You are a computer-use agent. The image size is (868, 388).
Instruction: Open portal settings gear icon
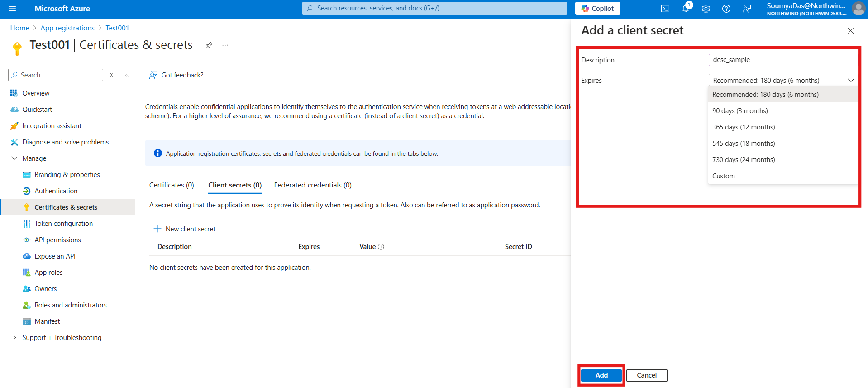(x=706, y=9)
